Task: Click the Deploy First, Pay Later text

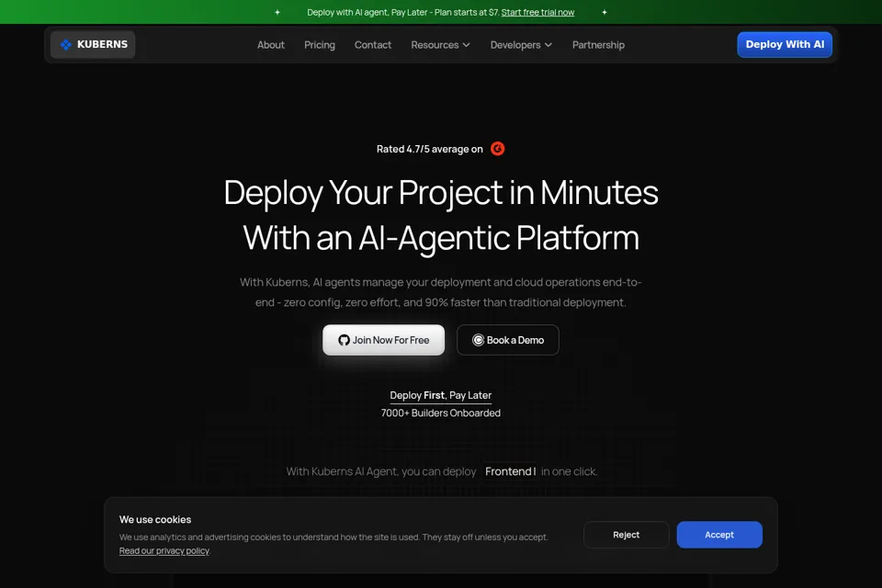Action: [x=440, y=395]
